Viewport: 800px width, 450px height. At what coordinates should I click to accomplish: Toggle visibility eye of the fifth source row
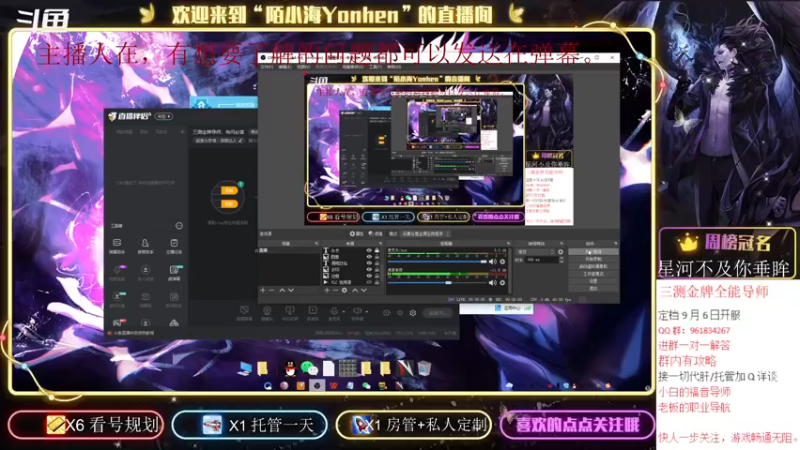[369, 276]
